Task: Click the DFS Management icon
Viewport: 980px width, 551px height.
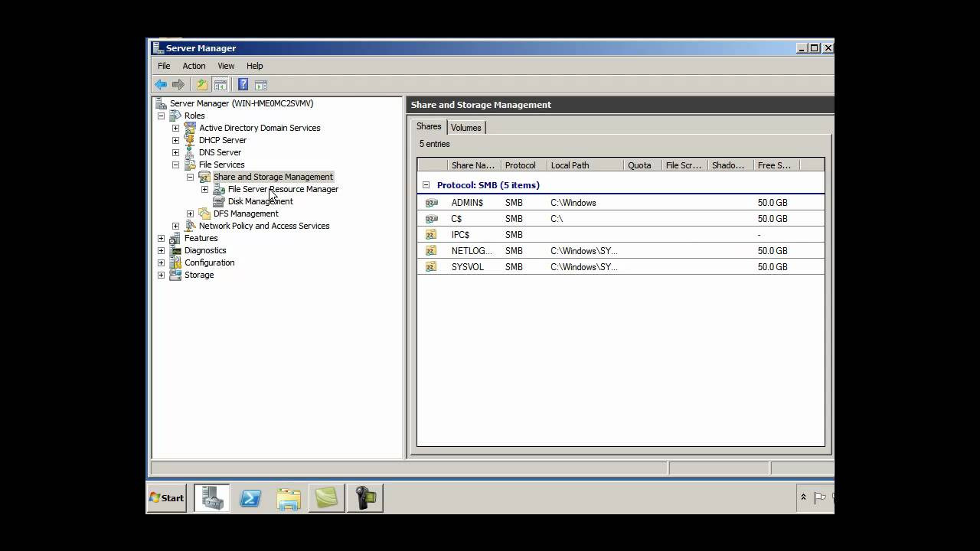Action: [x=204, y=214]
